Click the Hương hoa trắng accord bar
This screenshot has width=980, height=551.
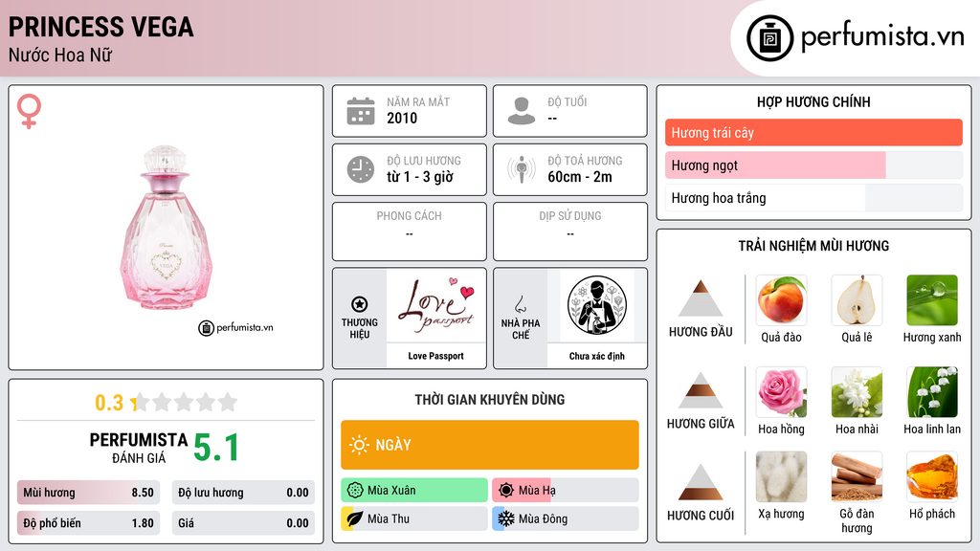(x=813, y=197)
